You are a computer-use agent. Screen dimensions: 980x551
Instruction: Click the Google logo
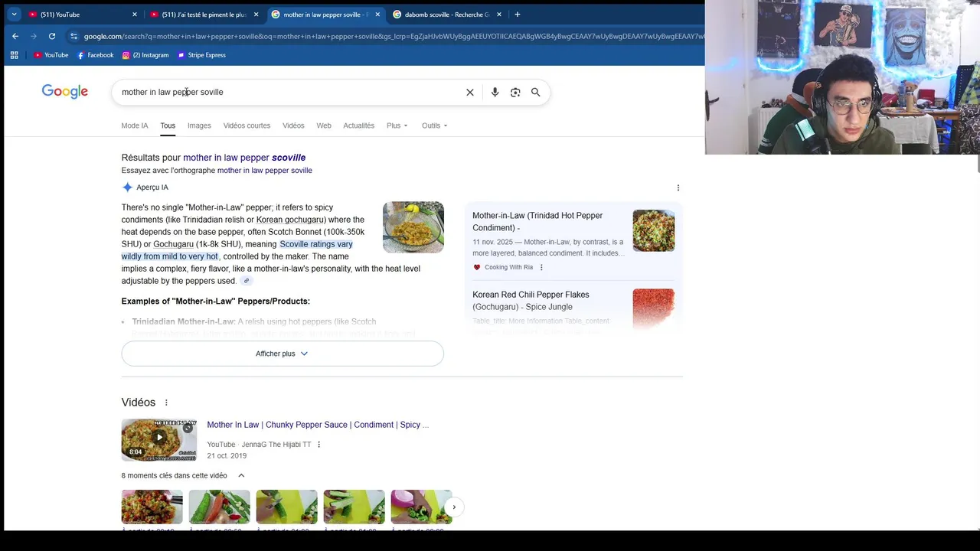click(65, 92)
